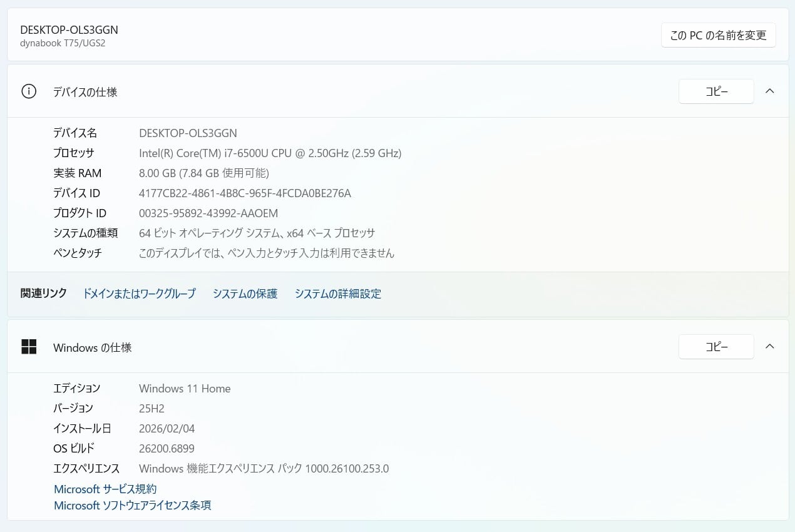Copy Windows specifications with コピー button
Viewport: 795px width, 532px height.
[716, 347]
